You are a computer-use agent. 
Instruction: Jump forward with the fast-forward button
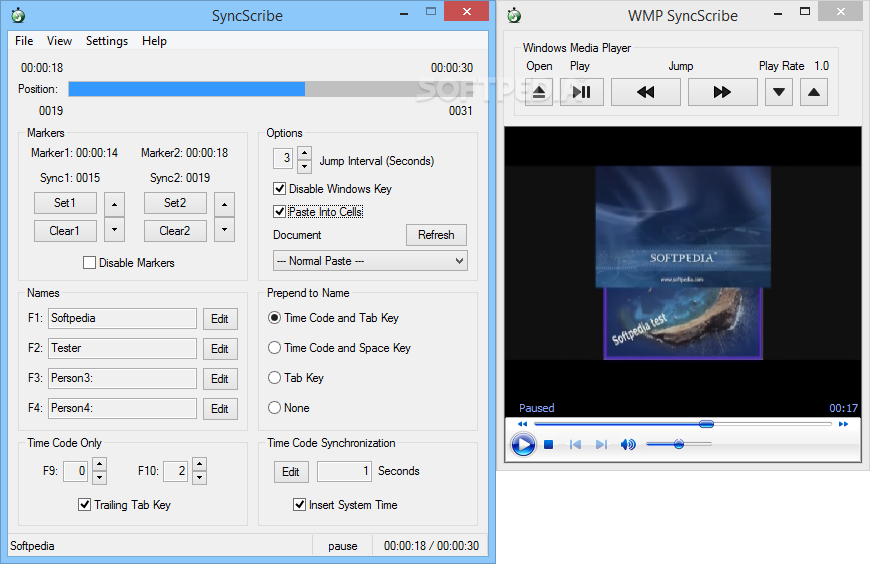[x=722, y=92]
